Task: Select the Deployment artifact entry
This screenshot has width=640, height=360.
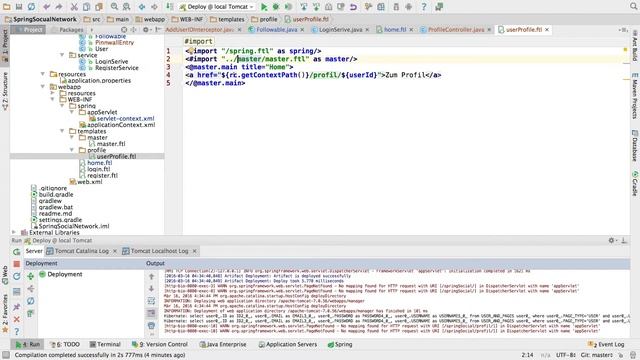Action: pos(61,274)
